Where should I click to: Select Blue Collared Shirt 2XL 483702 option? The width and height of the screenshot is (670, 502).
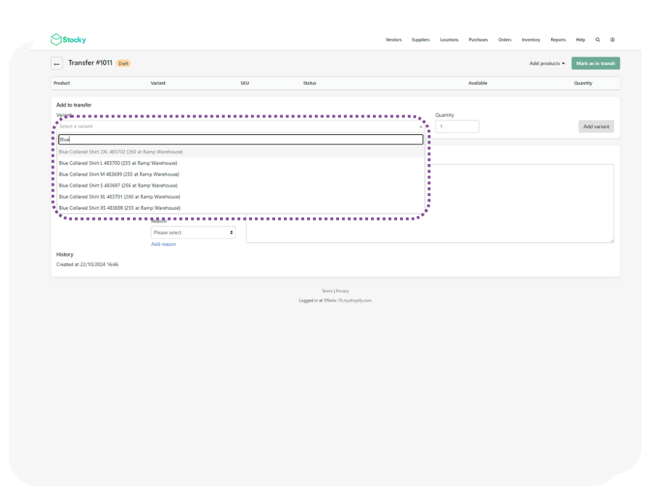121,152
